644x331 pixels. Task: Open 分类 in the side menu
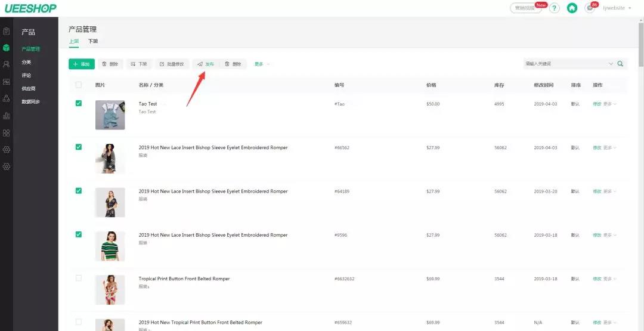[x=26, y=62]
